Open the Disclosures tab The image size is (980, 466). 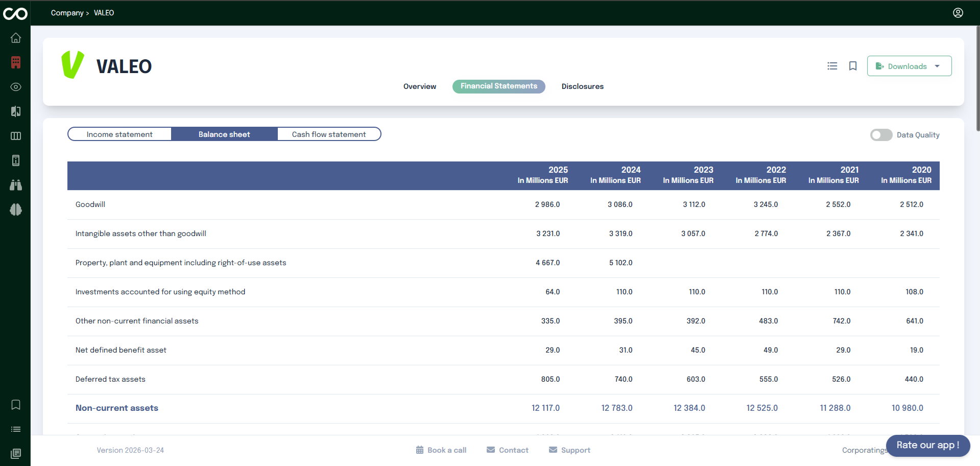click(x=582, y=86)
